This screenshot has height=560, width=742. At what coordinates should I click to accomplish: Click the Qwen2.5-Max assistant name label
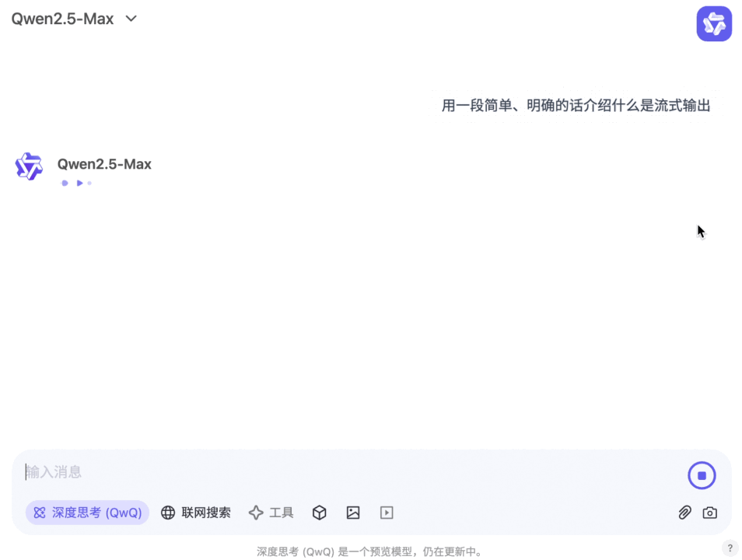pos(104,164)
